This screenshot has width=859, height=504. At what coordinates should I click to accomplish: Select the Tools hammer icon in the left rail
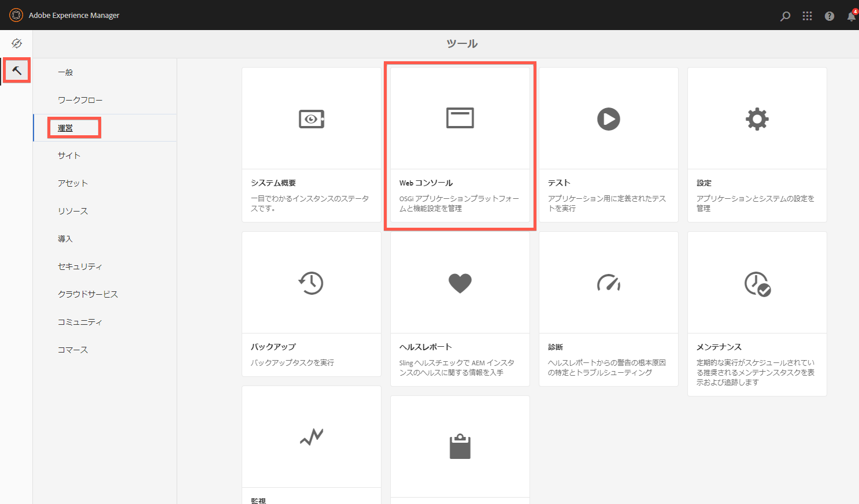[x=16, y=71]
